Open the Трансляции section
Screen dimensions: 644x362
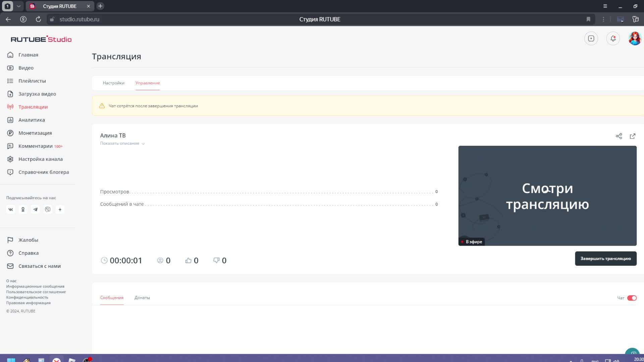click(x=28, y=107)
